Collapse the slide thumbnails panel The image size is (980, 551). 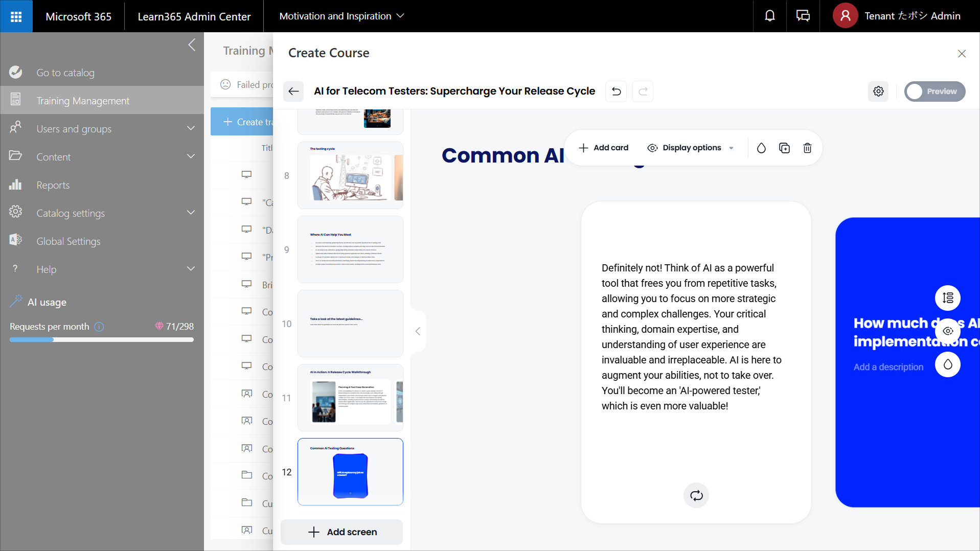418,331
